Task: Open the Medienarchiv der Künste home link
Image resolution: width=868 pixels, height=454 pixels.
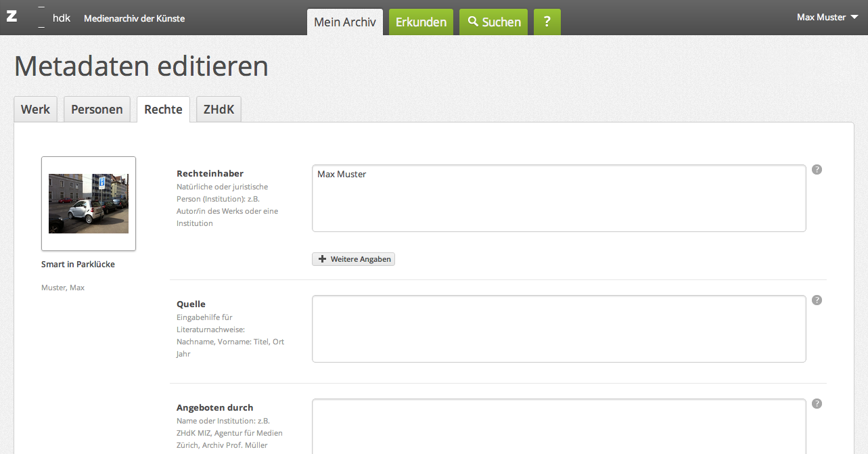Action: click(134, 18)
